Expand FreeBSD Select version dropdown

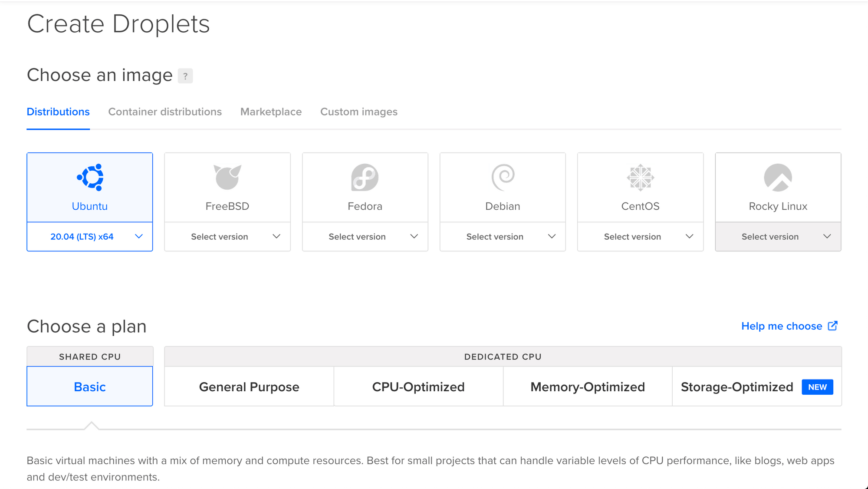point(227,237)
